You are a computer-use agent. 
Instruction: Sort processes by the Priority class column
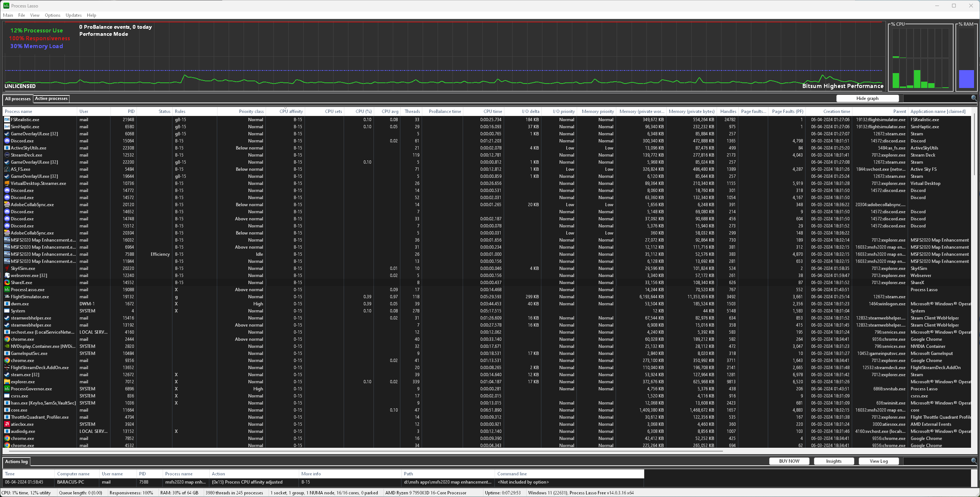coord(251,111)
